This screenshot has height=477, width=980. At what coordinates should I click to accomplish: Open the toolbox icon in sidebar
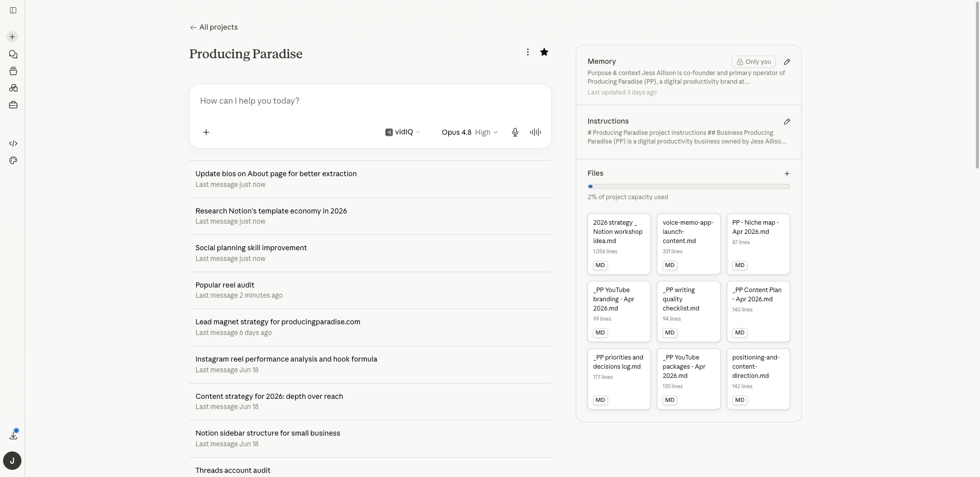(x=13, y=105)
